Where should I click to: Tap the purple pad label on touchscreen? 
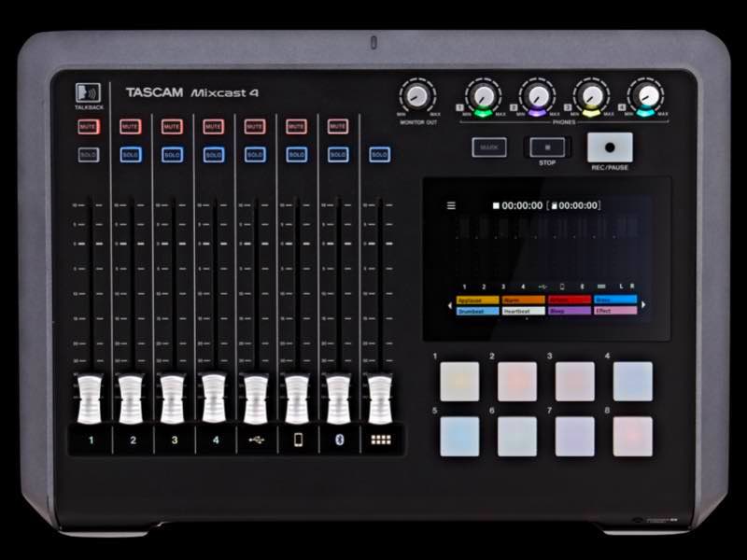coord(570,311)
